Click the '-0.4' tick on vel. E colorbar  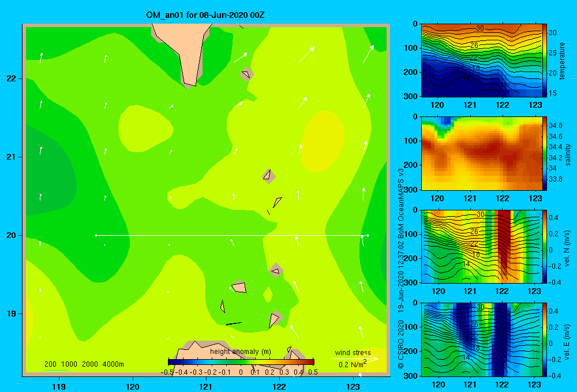coord(554,375)
